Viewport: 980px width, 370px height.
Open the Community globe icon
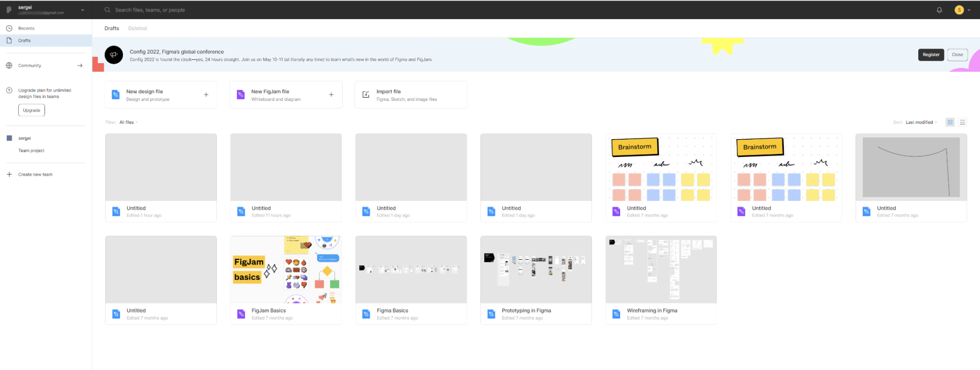coord(9,66)
